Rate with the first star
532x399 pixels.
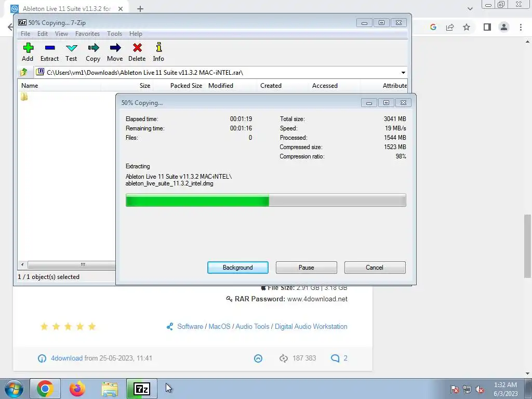(44, 326)
